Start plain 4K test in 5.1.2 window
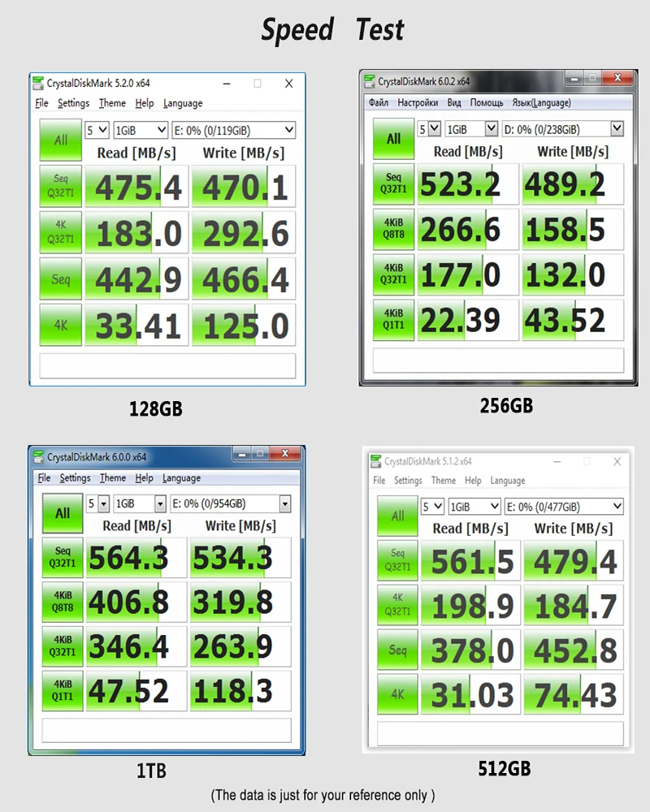Screen dimensions: 650x812 coord(397,694)
